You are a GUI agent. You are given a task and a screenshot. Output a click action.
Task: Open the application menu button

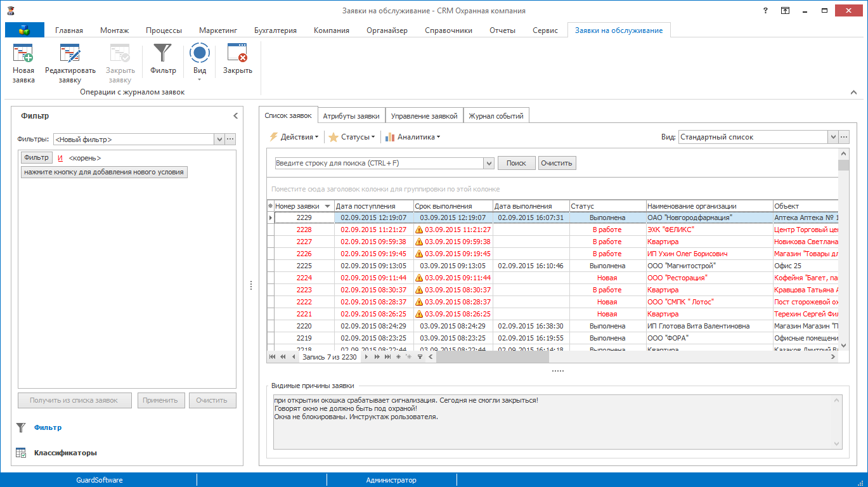click(x=25, y=30)
